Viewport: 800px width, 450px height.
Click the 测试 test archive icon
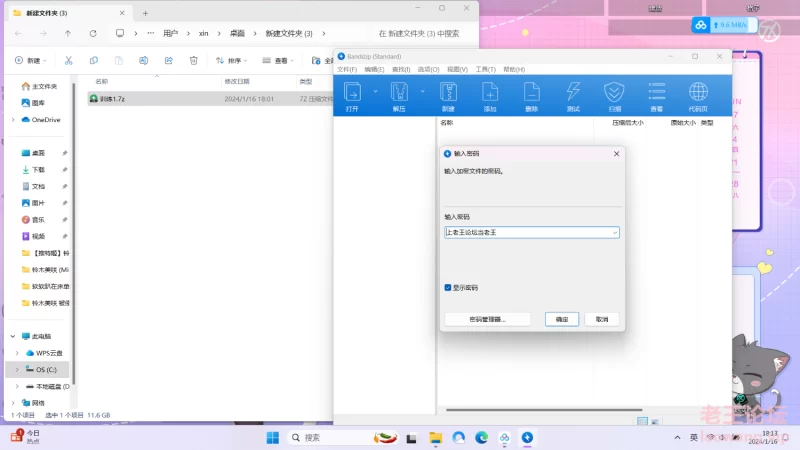(573, 94)
